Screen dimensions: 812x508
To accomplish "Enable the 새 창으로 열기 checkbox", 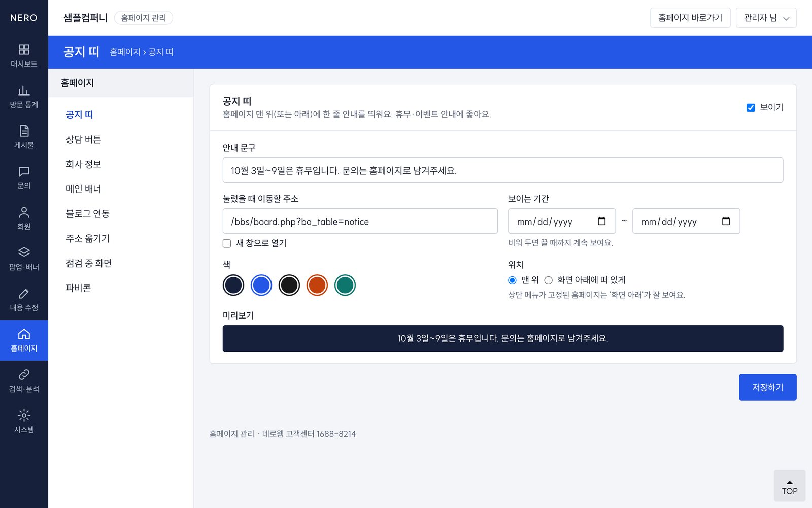I will (227, 243).
